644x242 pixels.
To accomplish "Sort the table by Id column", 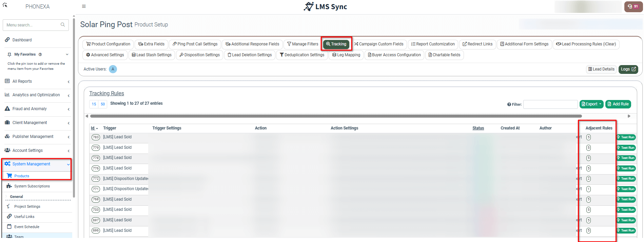I will [93, 128].
